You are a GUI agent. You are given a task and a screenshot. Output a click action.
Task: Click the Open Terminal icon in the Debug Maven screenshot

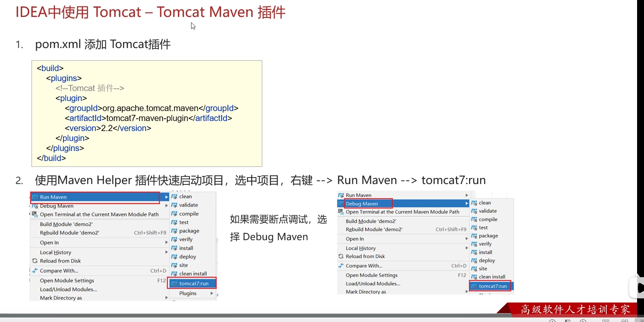click(x=341, y=212)
